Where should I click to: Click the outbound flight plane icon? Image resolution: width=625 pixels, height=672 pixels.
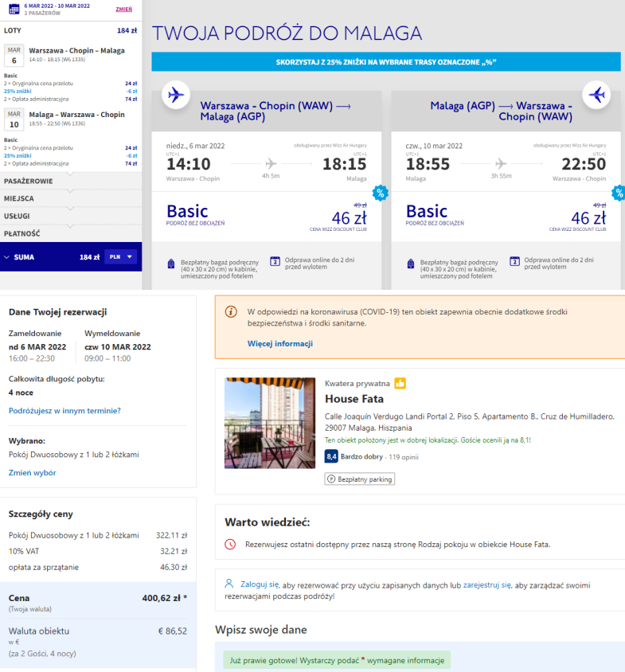tap(176, 95)
